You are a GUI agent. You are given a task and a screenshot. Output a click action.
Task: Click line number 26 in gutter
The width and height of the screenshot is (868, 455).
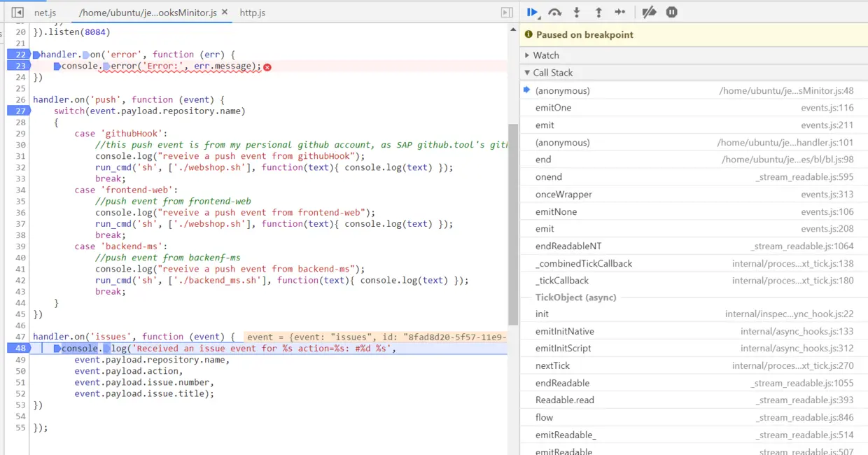click(x=20, y=99)
